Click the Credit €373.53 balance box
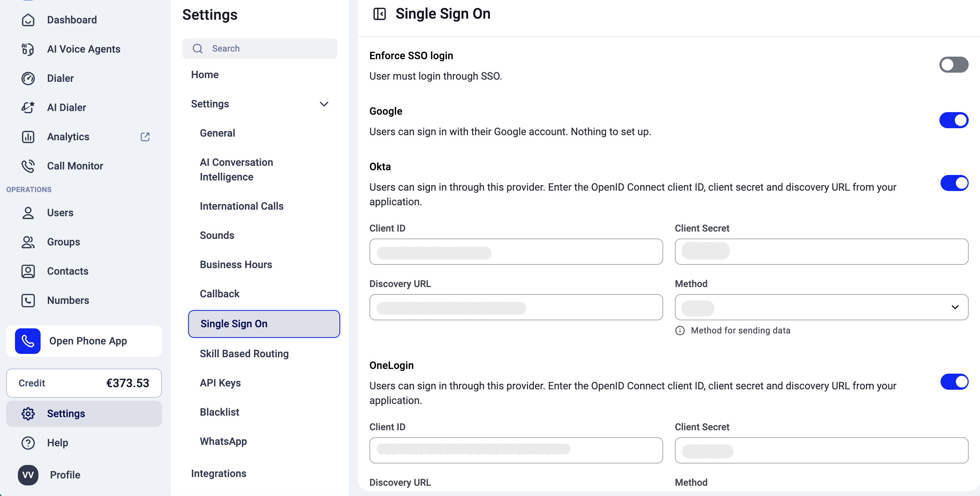 (84, 383)
